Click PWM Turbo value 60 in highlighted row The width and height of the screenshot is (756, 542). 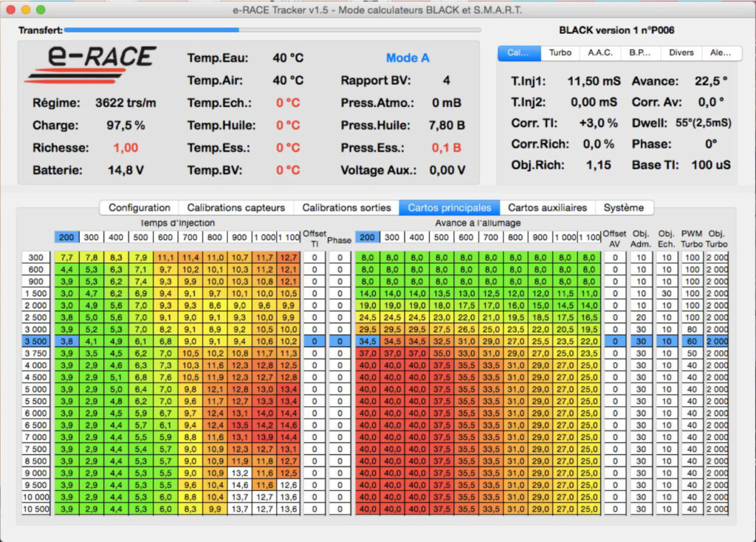(x=692, y=341)
